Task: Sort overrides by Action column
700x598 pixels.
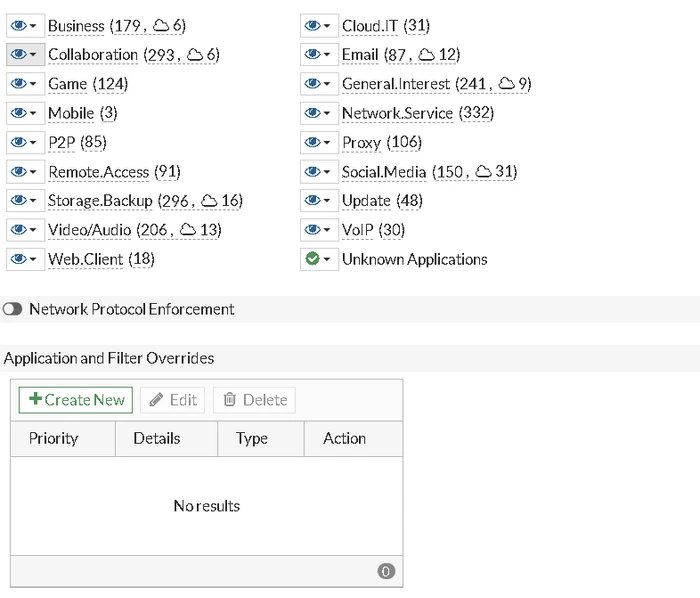Action: click(x=353, y=439)
